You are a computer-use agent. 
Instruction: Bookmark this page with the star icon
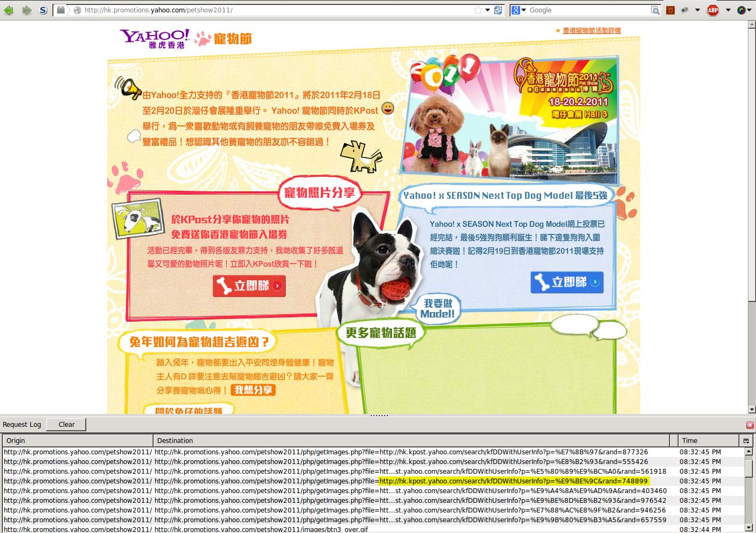[478, 10]
